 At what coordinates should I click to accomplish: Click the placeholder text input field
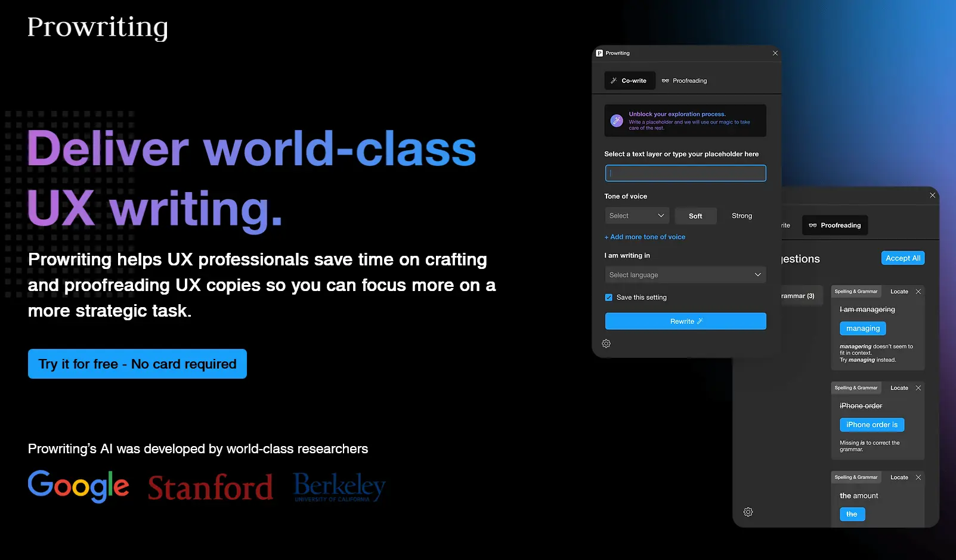click(685, 173)
